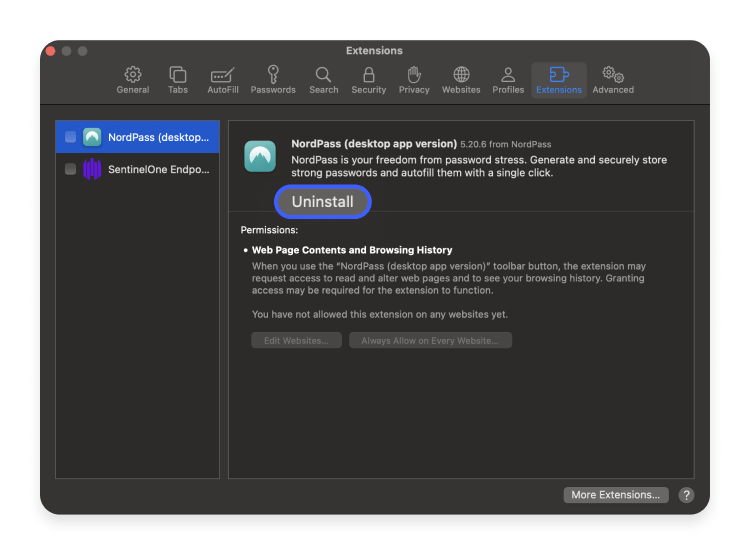Enable the SentinelOne extension checkbox

tap(70, 169)
